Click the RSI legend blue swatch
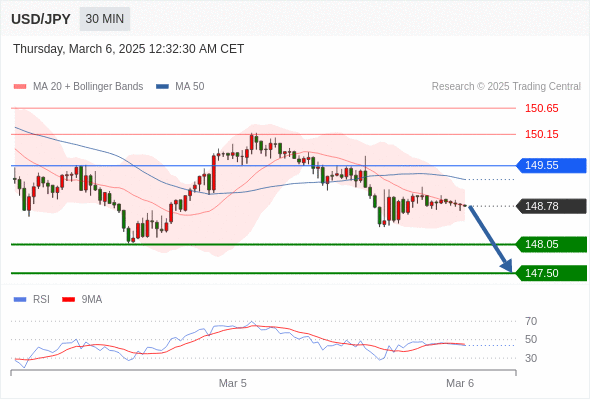The image size is (590, 400). tap(20, 300)
